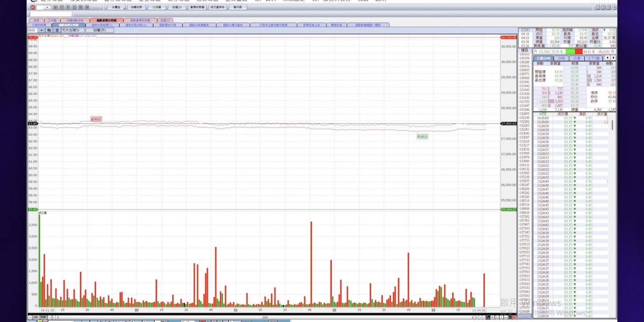
Task: Click the red circular icon in toolbar
Action: (x=32, y=7)
